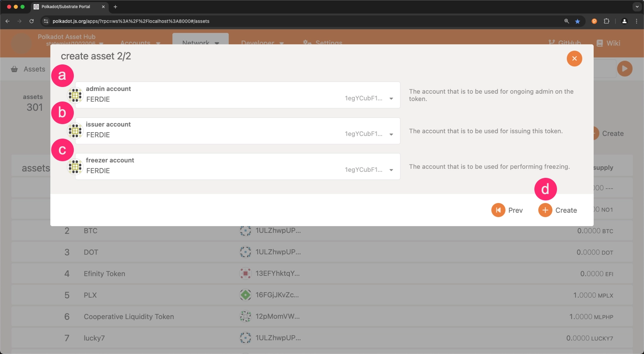This screenshot has height=354, width=644.
Task: Click the PLX owner green identicon
Action: 245,295
